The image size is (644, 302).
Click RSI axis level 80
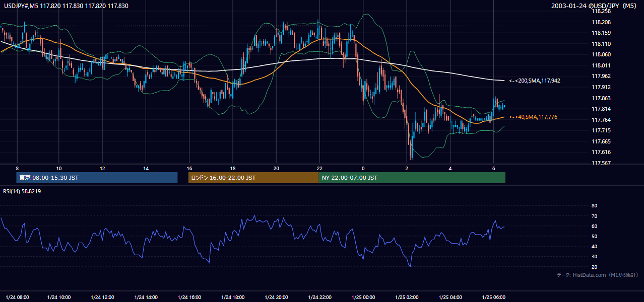point(594,206)
